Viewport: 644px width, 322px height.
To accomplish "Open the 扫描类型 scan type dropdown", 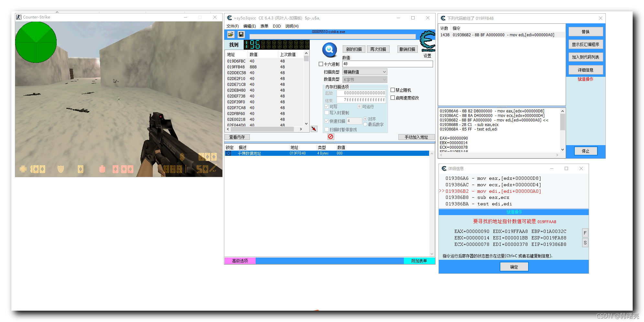I will click(x=365, y=72).
